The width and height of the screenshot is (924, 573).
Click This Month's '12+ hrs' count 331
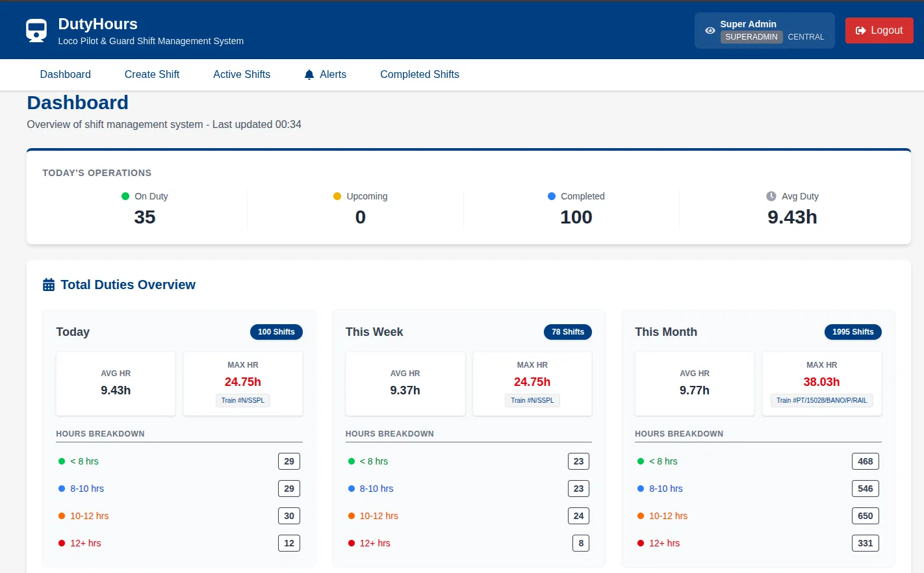[x=865, y=543]
